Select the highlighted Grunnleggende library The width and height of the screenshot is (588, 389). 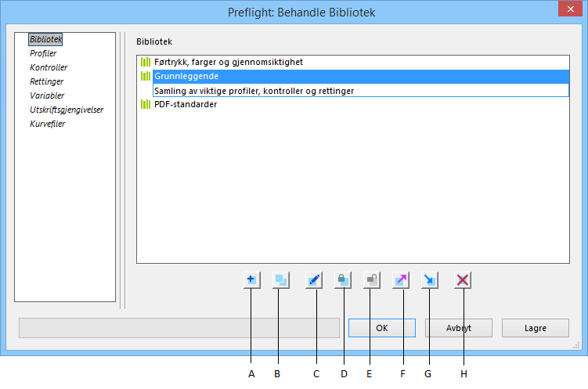(186, 76)
